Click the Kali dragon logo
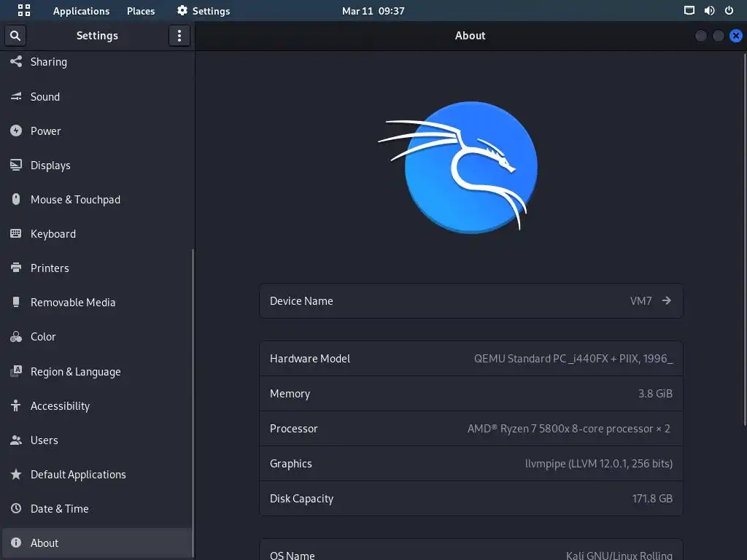The image size is (747, 560). [x=459, y=167]
